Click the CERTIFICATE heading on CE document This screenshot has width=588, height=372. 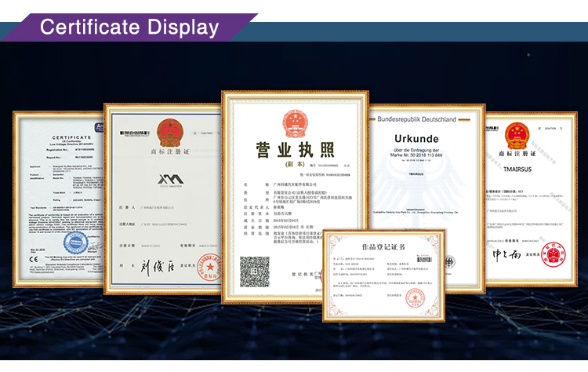click(x=71, y=137)
